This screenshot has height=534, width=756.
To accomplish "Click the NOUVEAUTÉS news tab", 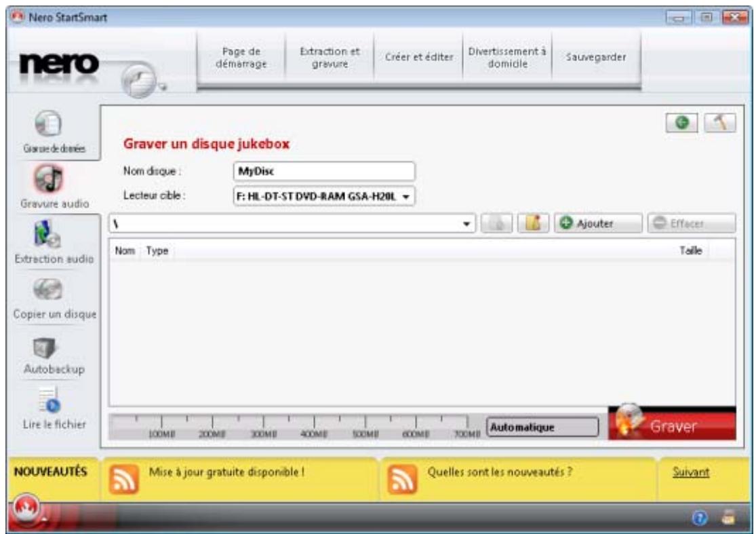I will (x=51, y=472).
